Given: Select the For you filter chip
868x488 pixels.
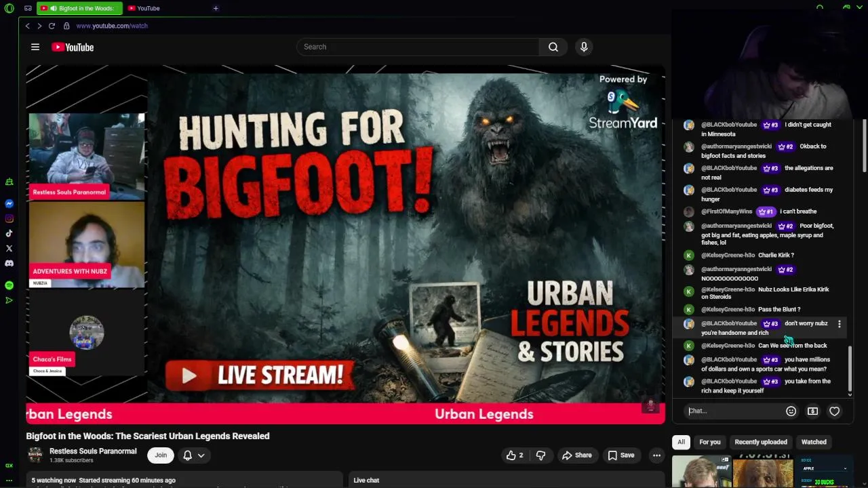Looking at the screenshot, I should pyautogui.click(x=710, y=442).
